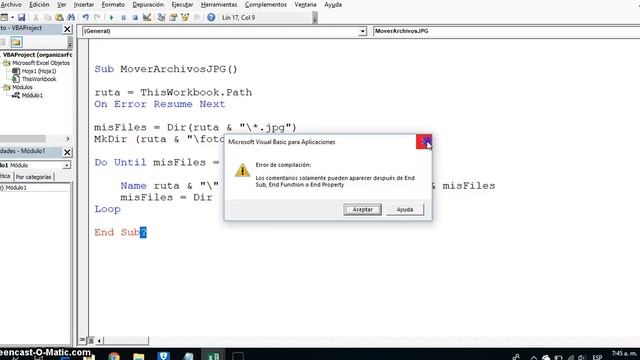This screenshot has height=360, width=640.
Task: Switch to Por categorías properties tab
Action: point(33,177)
